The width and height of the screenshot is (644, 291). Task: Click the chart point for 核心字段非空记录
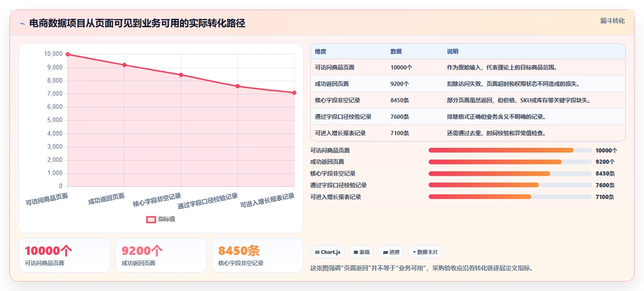pos(181,75)
